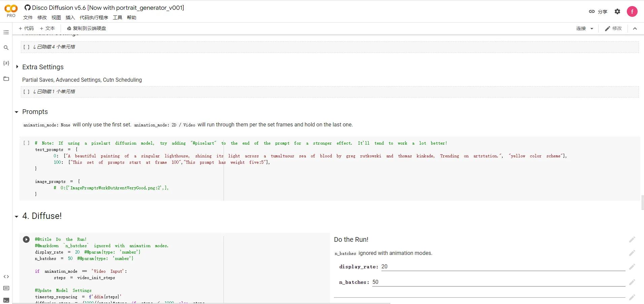Open the search icon in left sidebar
This screenshot has width=644, height=304.
(6, 48)
